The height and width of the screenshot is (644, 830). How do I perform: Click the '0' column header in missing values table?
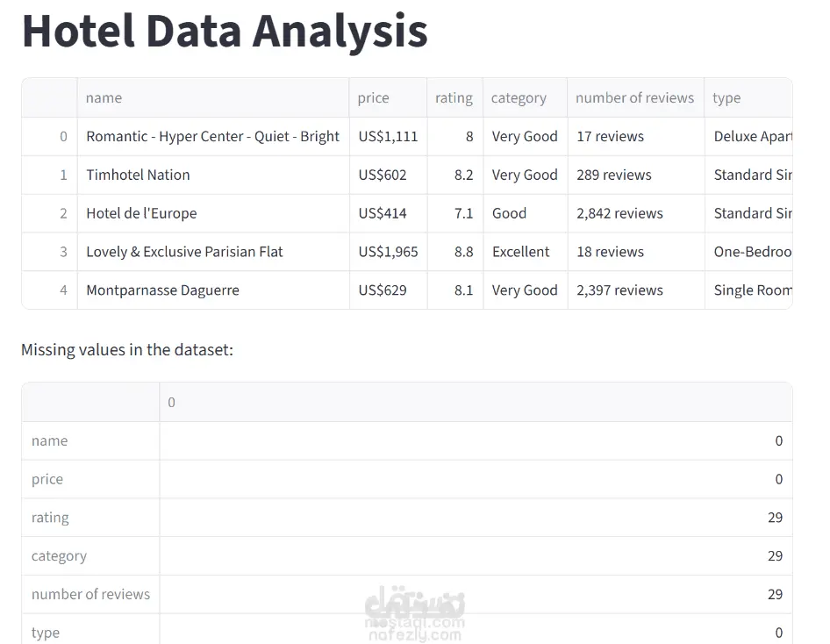[x=172, y=403]
